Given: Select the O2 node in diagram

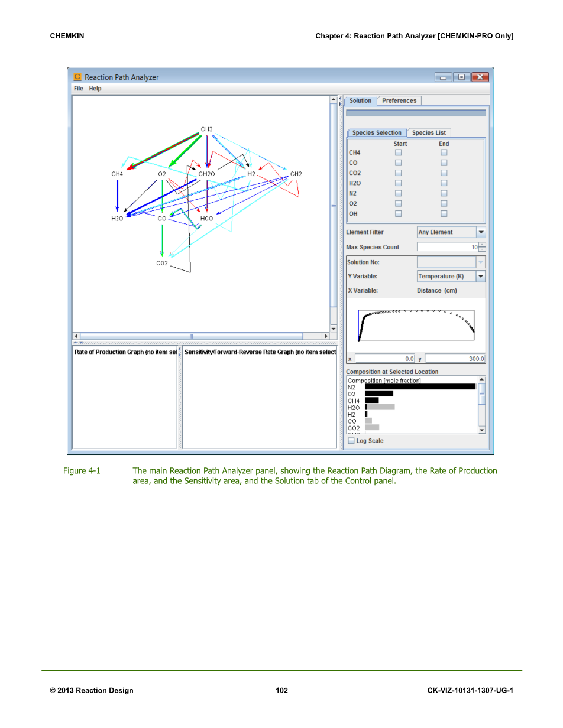Looking at the screenshot, I should click(x=162, y=174).
